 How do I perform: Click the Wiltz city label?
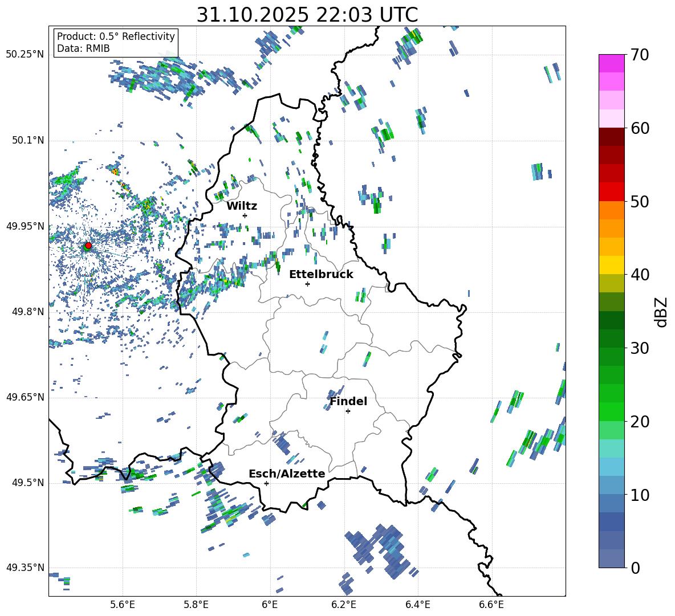(242, 206)
